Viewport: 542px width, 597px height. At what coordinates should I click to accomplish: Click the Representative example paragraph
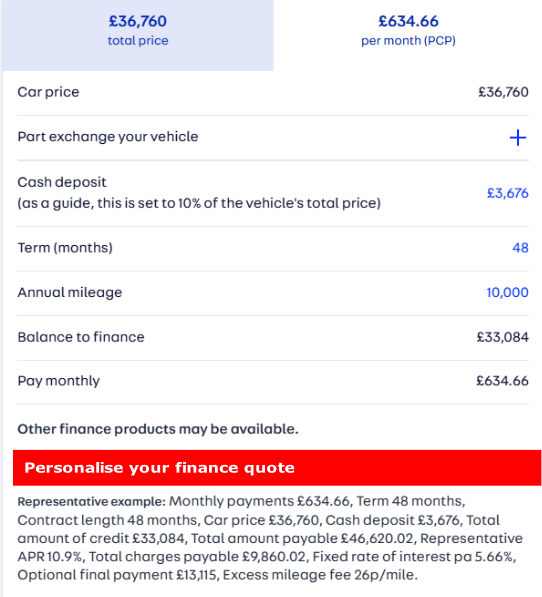[x=270, y=538]
